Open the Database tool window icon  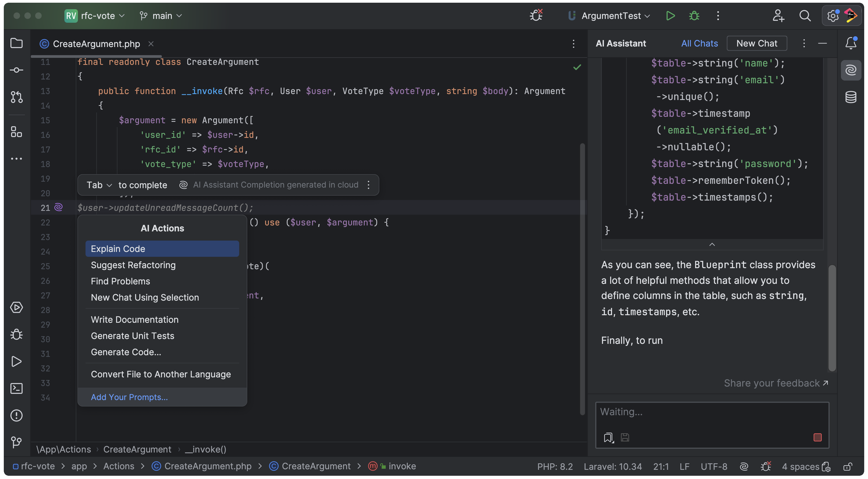pos(850,97)
